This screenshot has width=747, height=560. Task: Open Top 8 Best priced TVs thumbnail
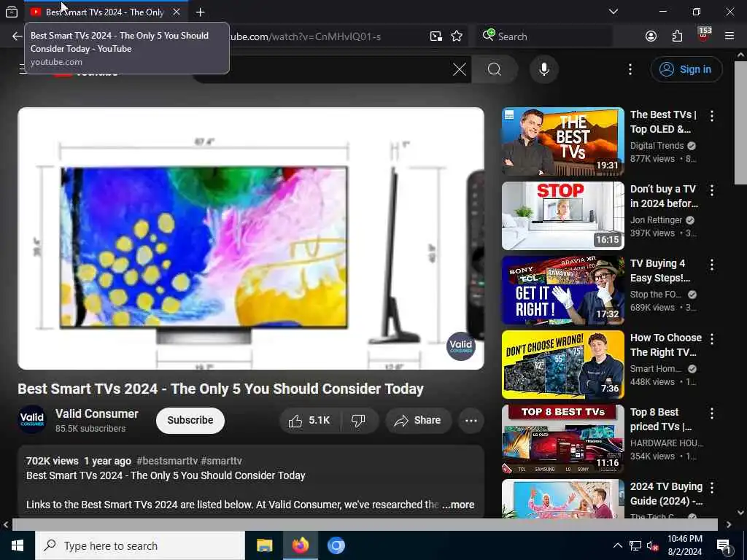click(x=562, y=438)
